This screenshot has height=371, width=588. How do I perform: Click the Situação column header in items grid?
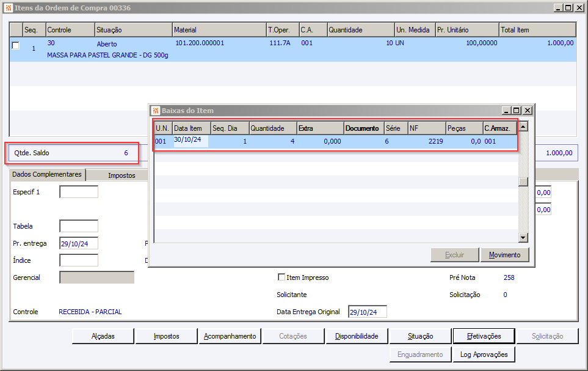pyautogui.click(x=134, y=30)
